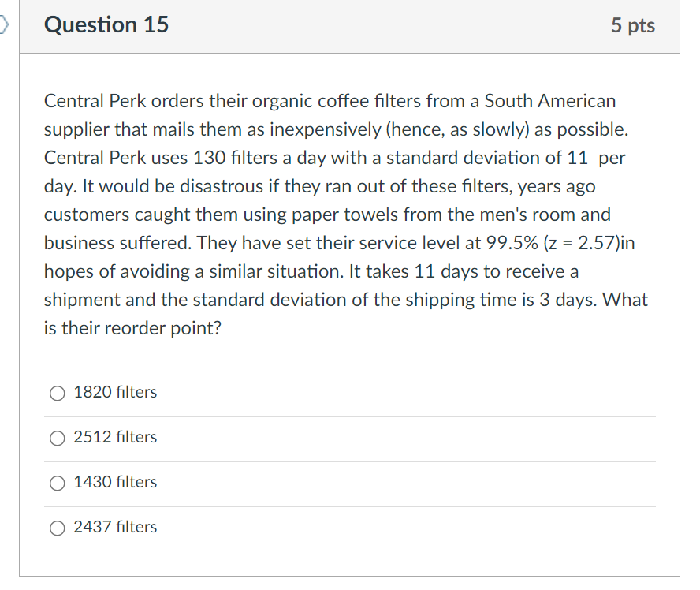Screen dimensions: 700x590
Task: Choose the answer labeled 2512 filters
Action: pos(114,437)
